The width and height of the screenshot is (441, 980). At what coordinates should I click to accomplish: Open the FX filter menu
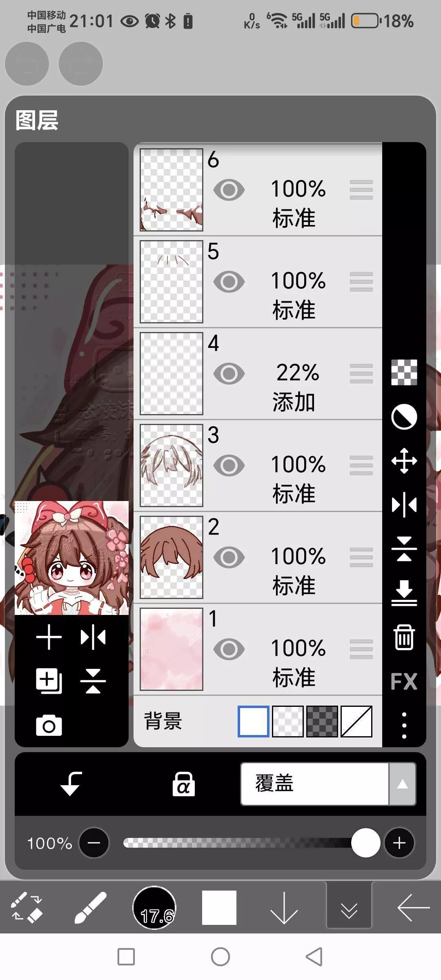point(404,681)
